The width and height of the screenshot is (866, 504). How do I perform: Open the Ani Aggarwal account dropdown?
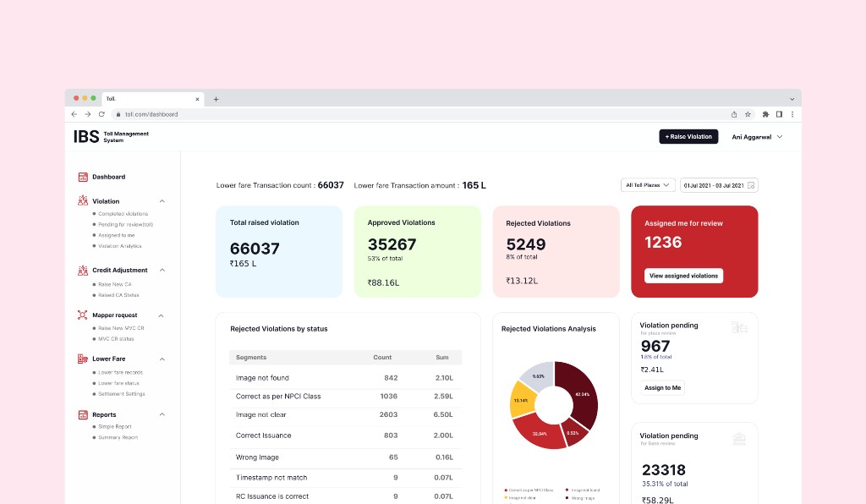(757, 136)
